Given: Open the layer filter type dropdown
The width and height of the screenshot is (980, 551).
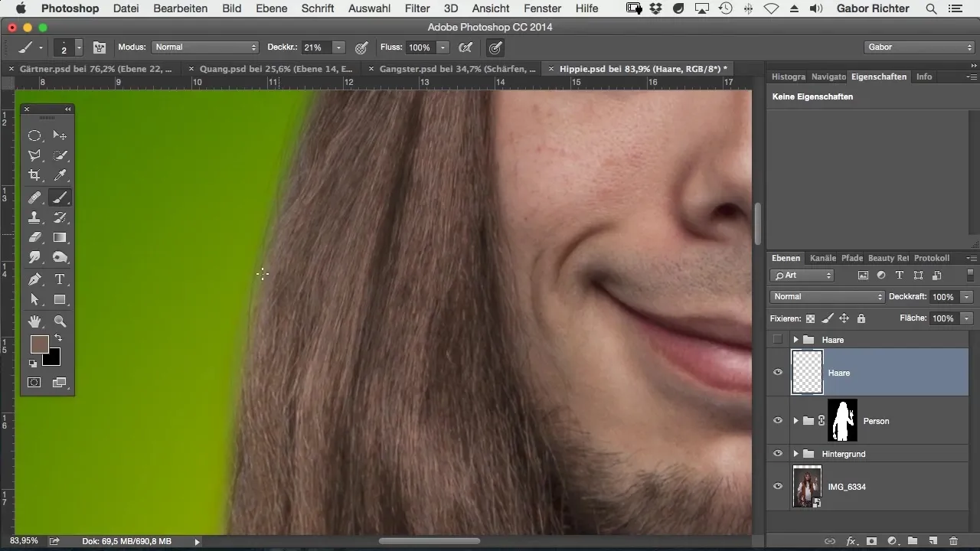Looking at the screenshot, I should pos(802,275).
